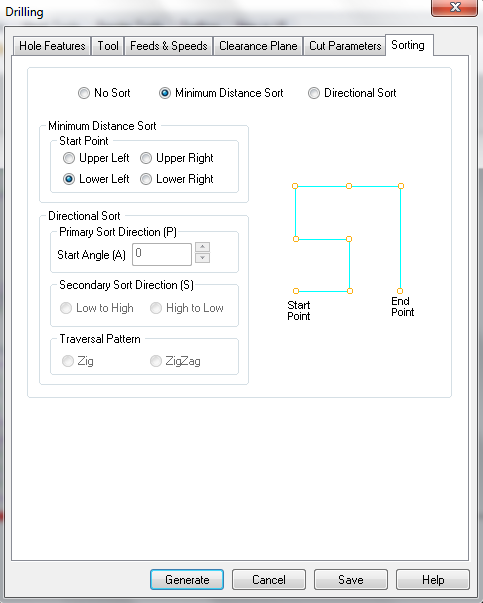Viewport: 483px width, 603px height.
Task: Pick Lower Left start point
Action: pos(69,179)
